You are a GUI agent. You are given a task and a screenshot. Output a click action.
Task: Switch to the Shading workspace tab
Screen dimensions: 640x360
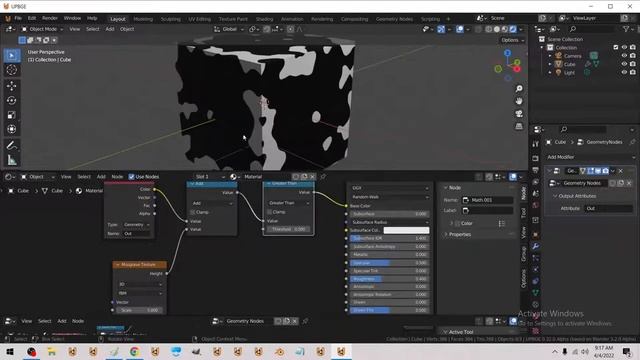[x=264, y=19]
